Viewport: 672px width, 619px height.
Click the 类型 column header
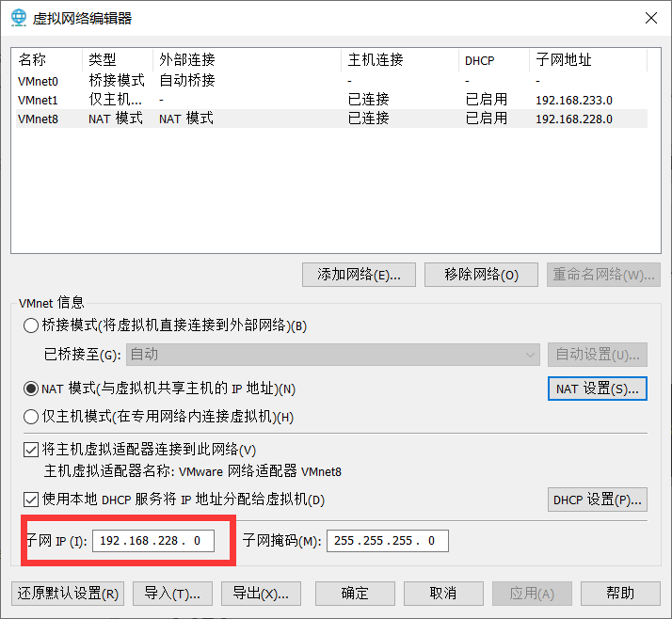tap(118, 59)
